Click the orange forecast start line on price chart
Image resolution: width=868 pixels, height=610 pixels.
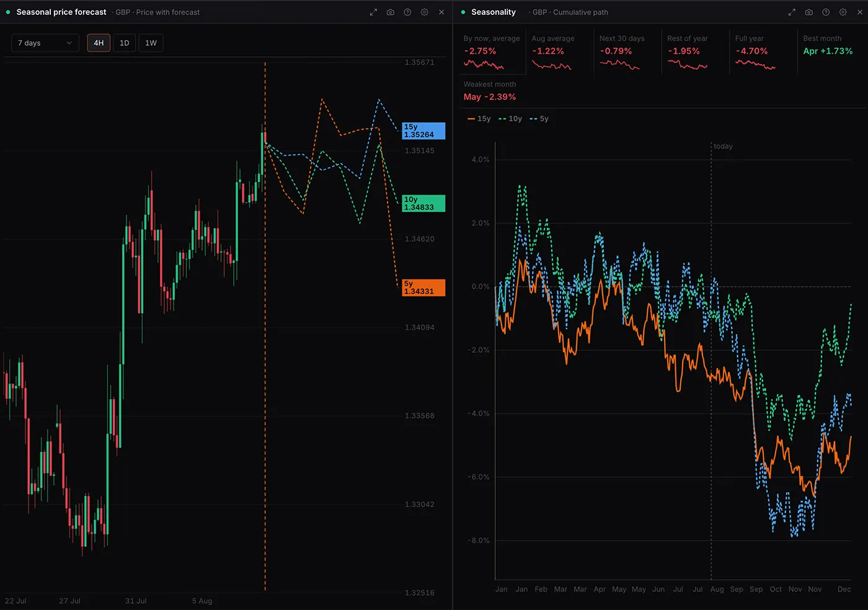(x=265, y=325)
